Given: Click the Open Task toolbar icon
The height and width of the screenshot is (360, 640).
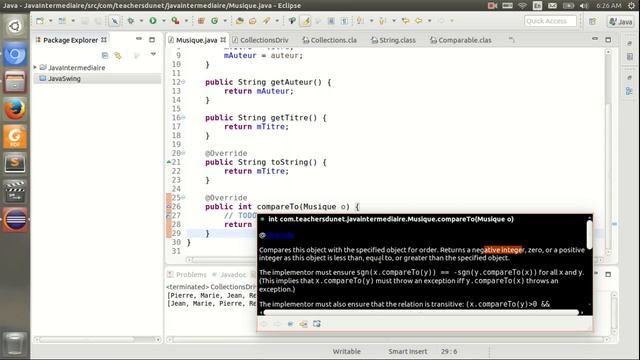Looking at the screenshot, I should point(253,21).
